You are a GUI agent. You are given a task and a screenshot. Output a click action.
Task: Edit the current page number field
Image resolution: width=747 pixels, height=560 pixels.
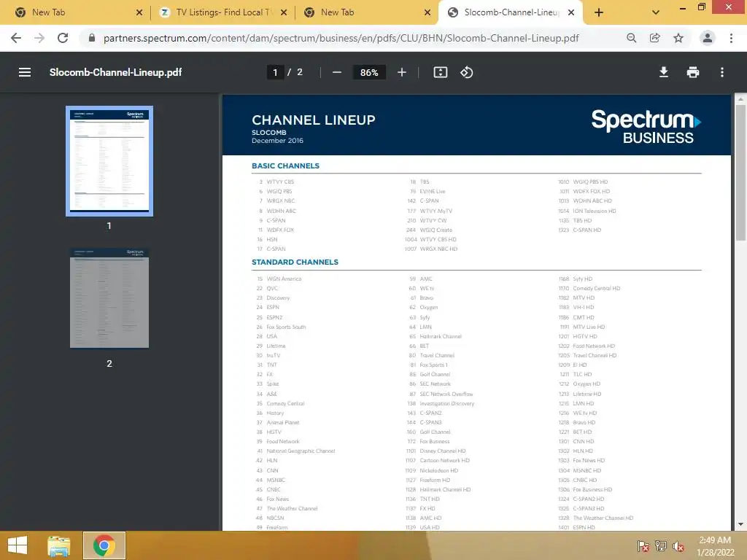click(275, 72)
